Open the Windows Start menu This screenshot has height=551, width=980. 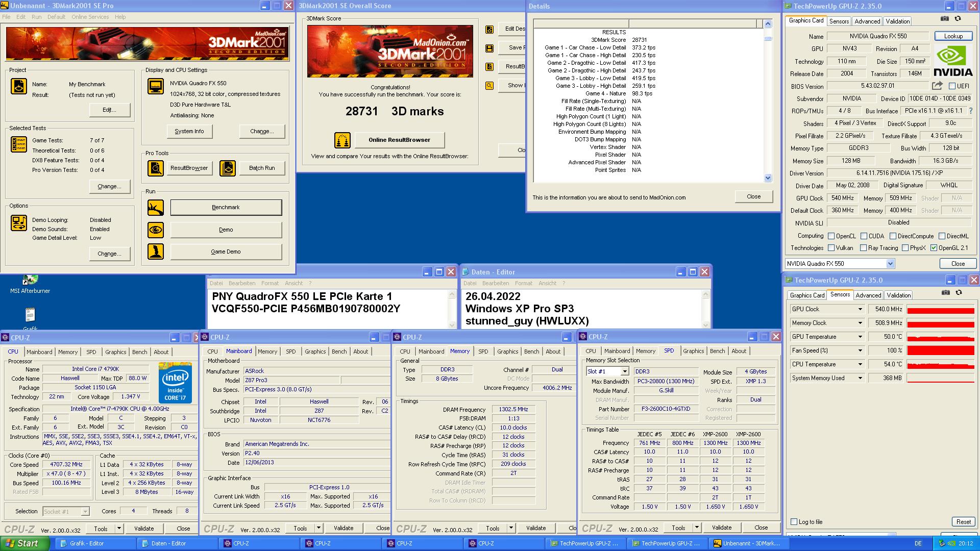click(x=25, y=543)
